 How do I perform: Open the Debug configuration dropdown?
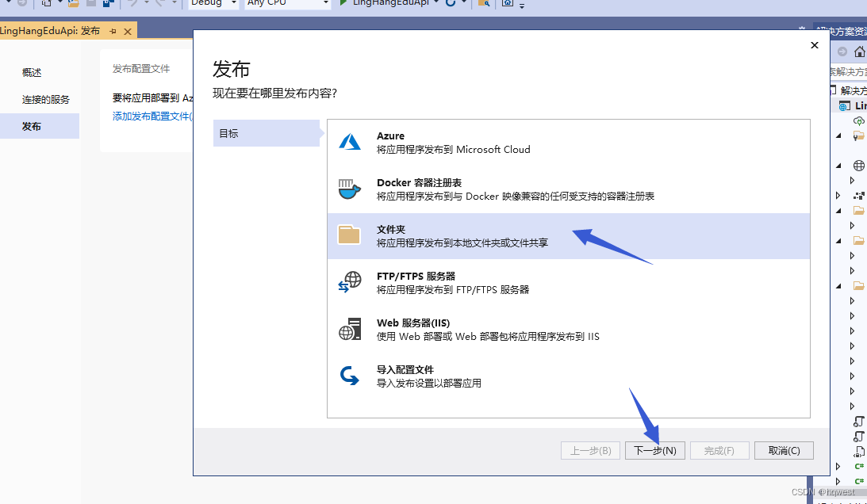click(213, 3)
